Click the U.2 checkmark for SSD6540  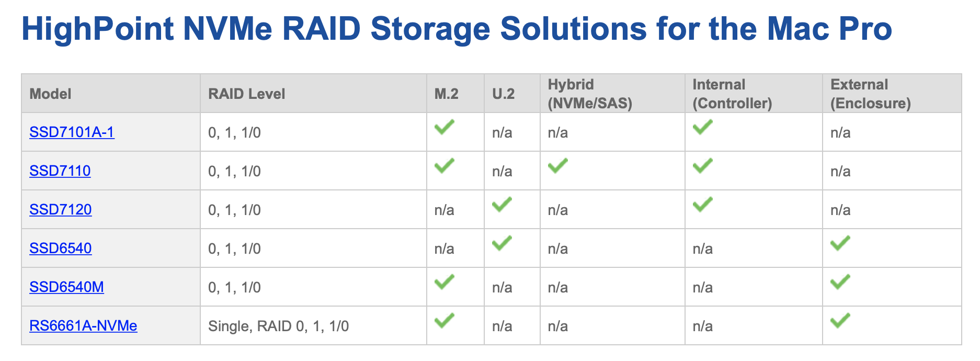pos(502,243)
